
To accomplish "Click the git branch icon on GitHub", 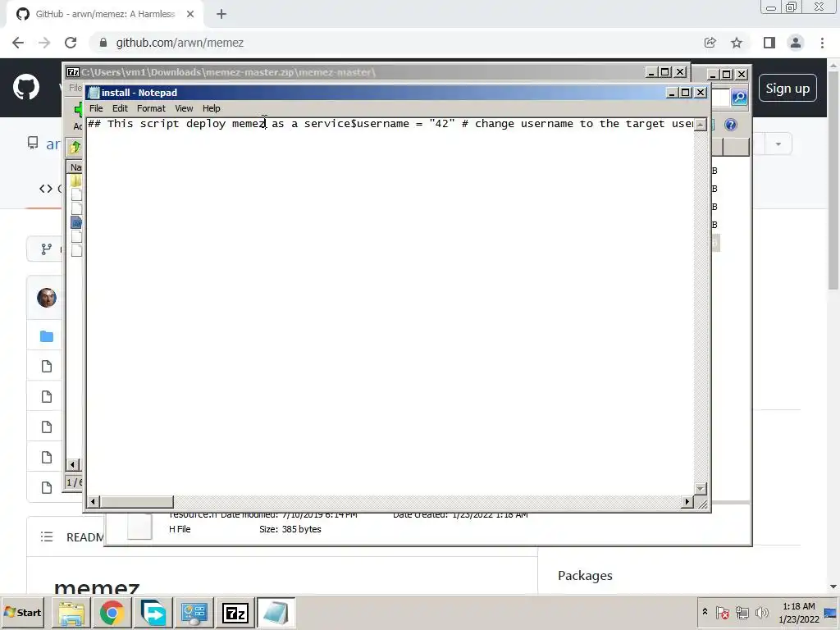I will tap(47, 249).
